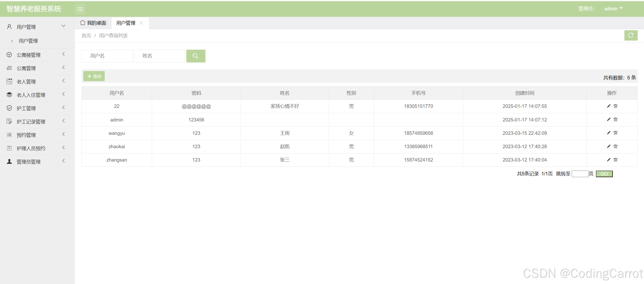The image size is (644, 284).
Task: Click the 添加 add button
Action: coord(94,76)
